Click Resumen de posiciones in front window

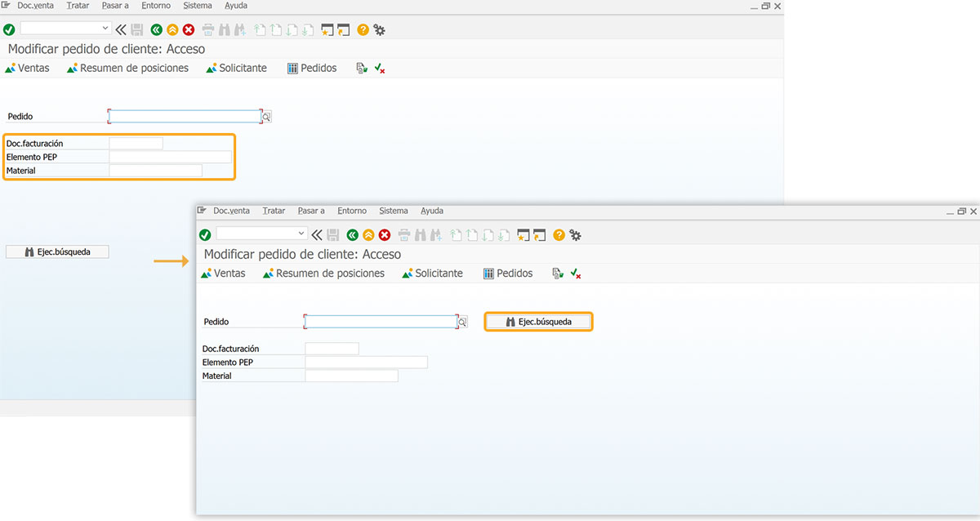point(323,274)
